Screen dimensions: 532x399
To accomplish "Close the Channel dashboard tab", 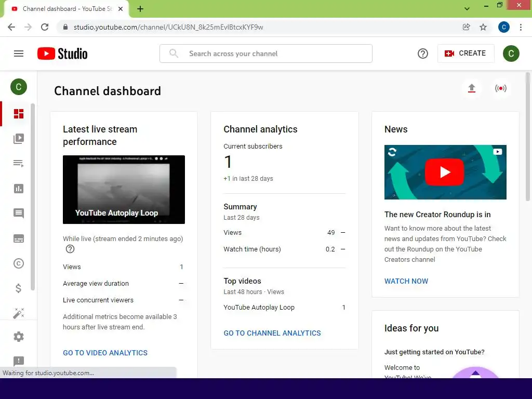I will tap(121, 9).
